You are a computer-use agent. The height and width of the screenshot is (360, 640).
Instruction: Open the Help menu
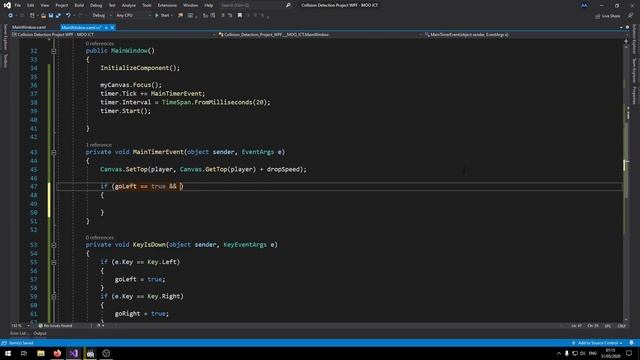tap(209, 5)
